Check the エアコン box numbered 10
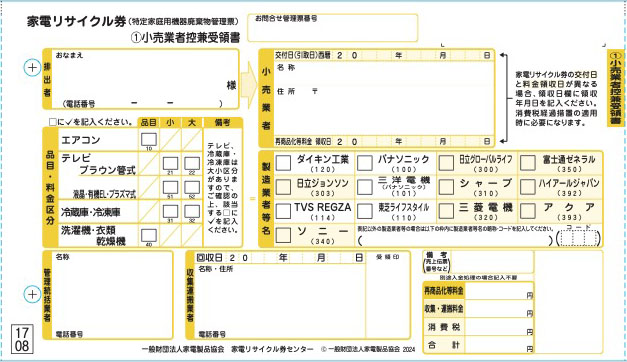627x362 pixels. tap(149, 140)
